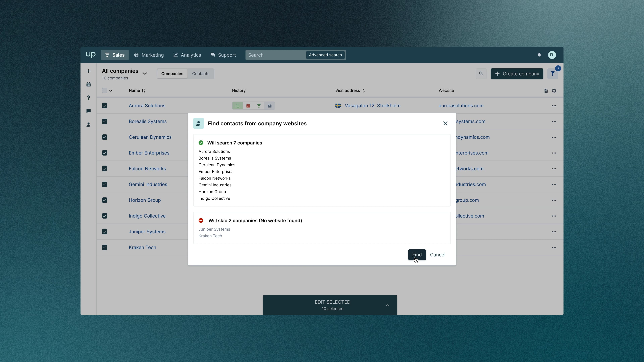Open the calendar icon in left sidebar
This screenshot has height=362, width=644.
pos(89,84)
